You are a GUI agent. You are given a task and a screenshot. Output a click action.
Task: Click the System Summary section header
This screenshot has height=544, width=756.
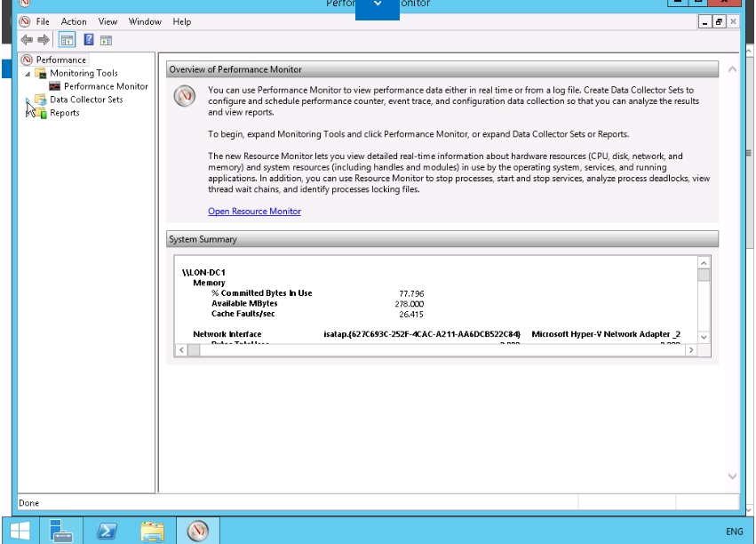coord(442,239)
